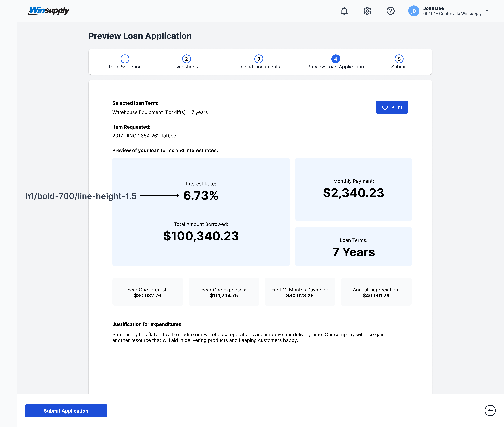The width and height of the screenshot is (504, 427).
Task: Jump to step 3 Upload Documents
Action: 259,59
